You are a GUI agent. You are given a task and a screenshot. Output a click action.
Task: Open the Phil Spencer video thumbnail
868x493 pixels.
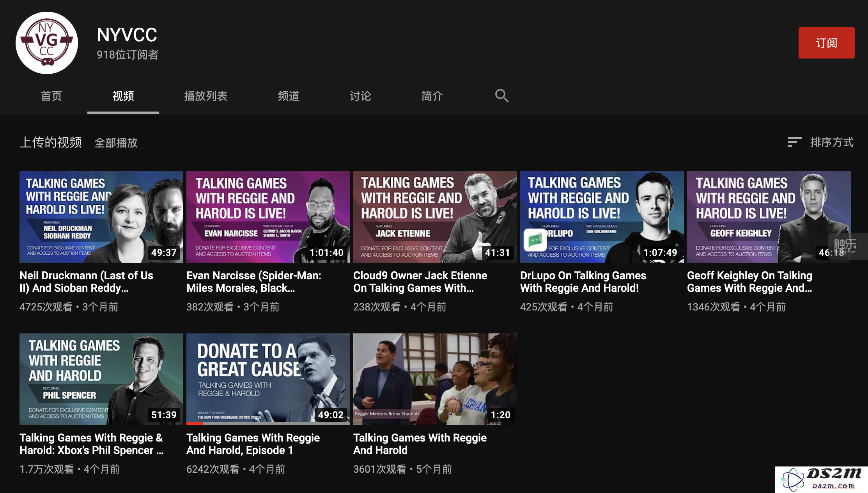pos(101,379)
